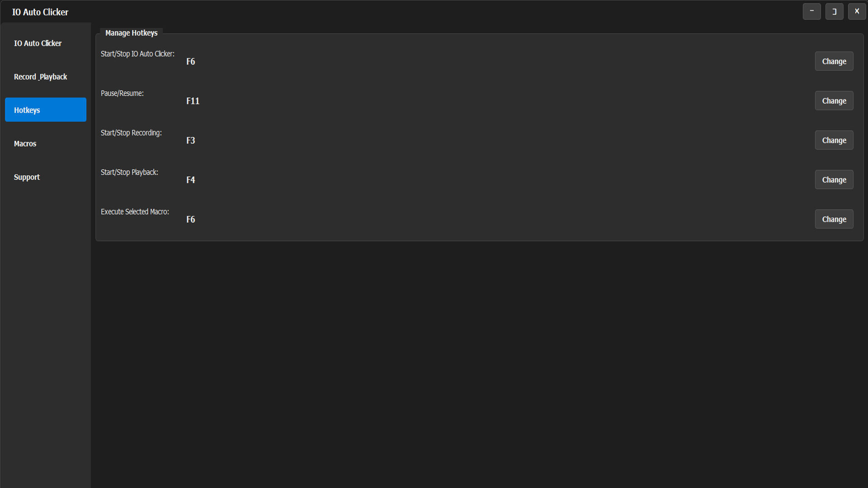This screenshot has width=868, height=488.
Task: Click the F6 value beside Start/Stop IO Auto Clicker
Action: [190, 61]
